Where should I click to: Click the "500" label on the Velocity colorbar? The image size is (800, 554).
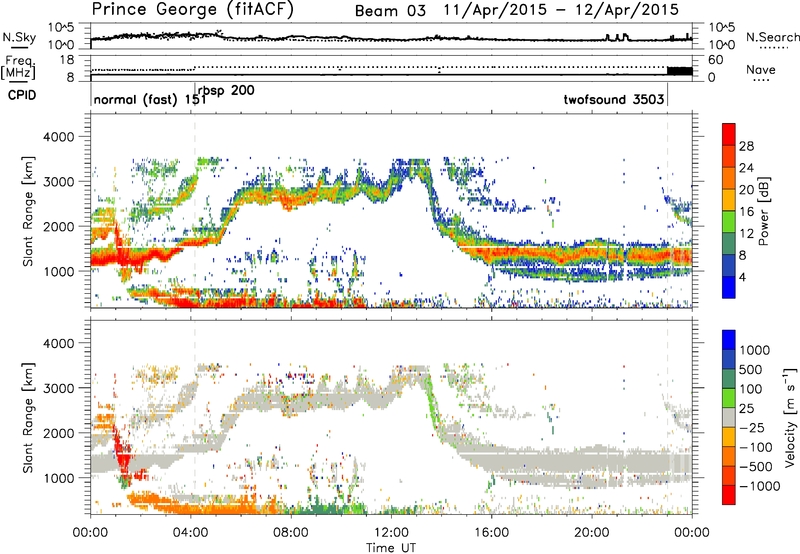pos(750,369)
